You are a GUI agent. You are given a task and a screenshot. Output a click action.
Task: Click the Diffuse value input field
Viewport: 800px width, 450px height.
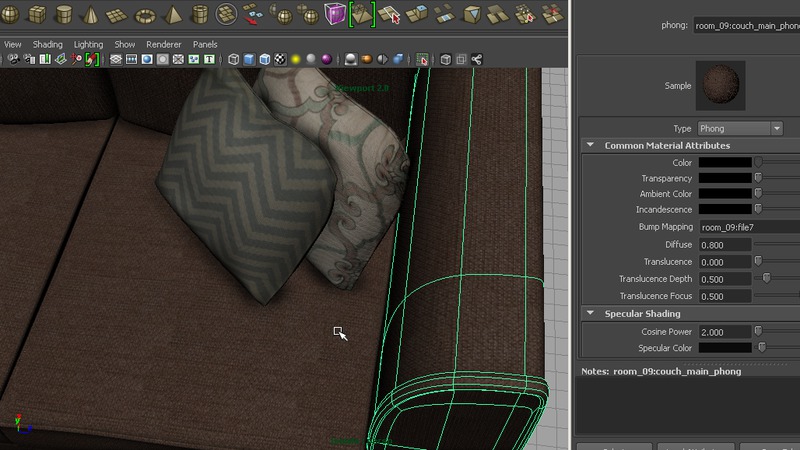pos(724,245)
